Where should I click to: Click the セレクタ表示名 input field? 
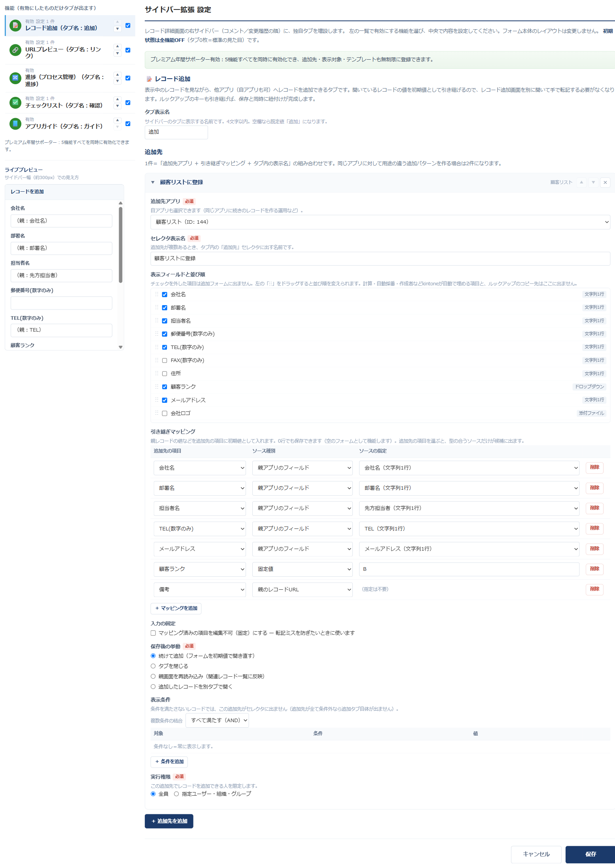coord(380,259)
